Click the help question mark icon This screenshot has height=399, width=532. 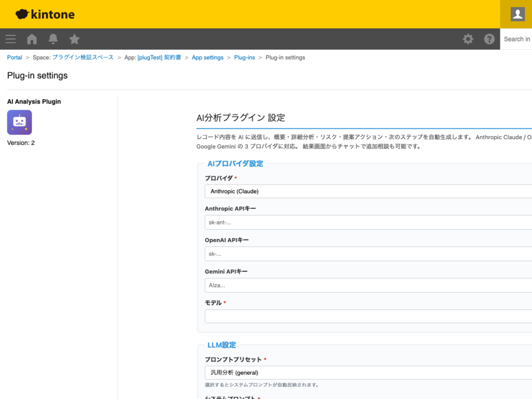click(489, 39)
